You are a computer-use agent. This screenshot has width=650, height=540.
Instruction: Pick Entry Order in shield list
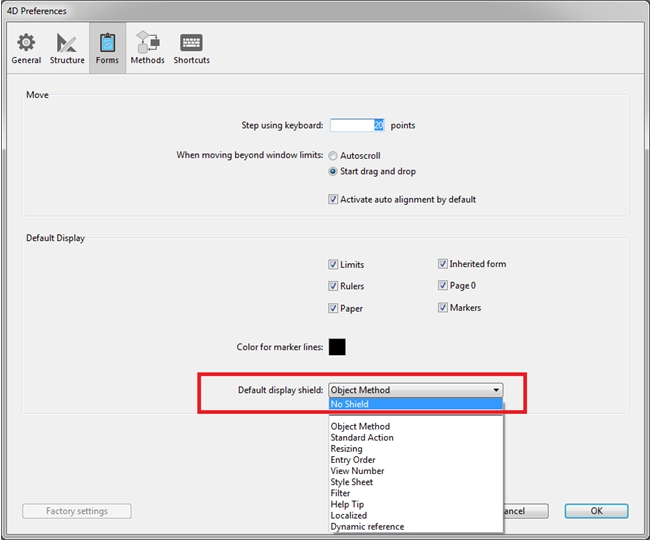[x=354, y=460]
